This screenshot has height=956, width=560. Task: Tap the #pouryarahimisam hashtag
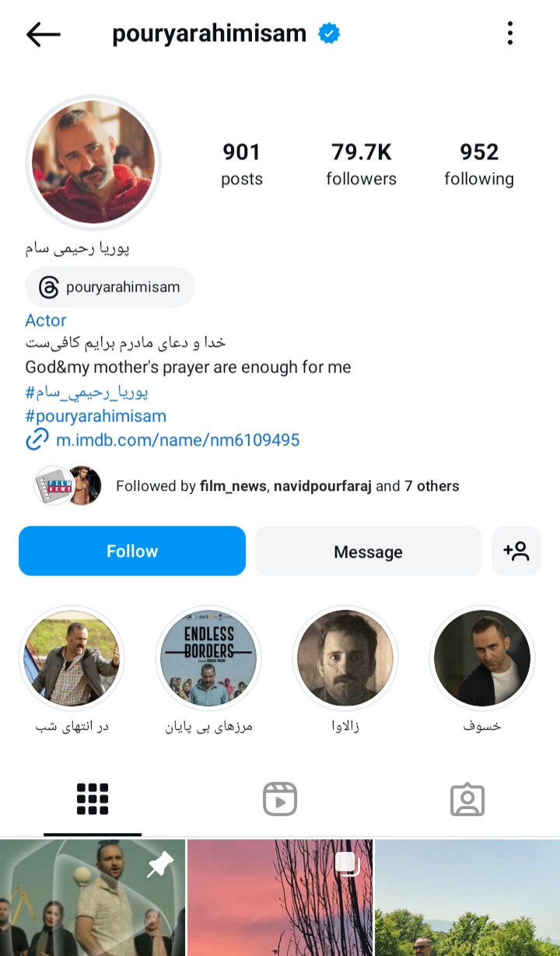point(96,416)
